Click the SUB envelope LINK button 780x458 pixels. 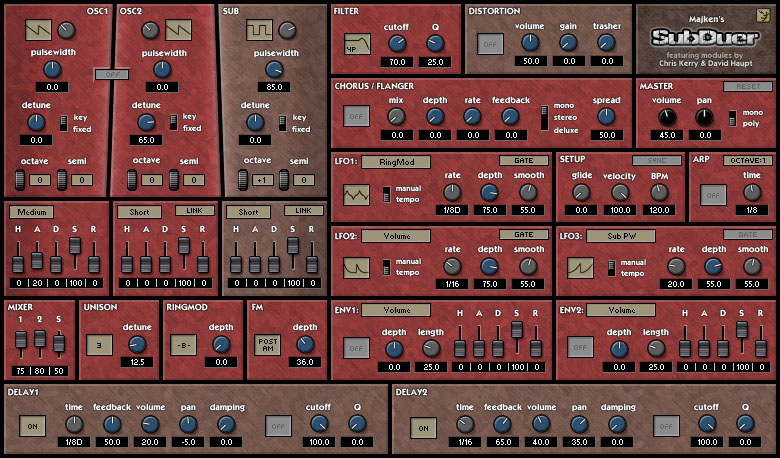(x=303, y=210)
